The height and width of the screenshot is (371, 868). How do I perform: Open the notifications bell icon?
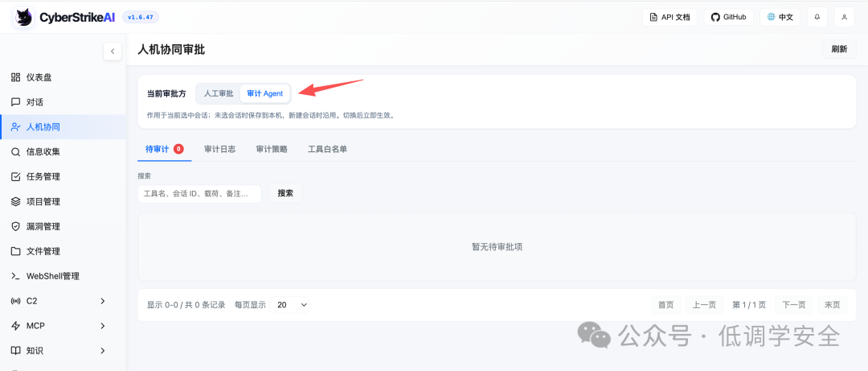tap(817, 17)
